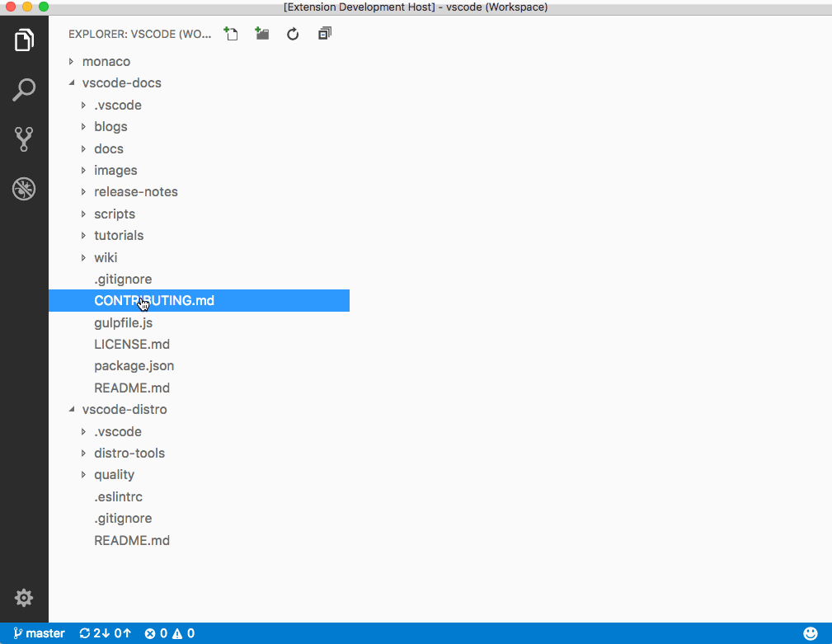Click the smiley feedback icon in status bar
832x644 pixels.
pos(810,632)
